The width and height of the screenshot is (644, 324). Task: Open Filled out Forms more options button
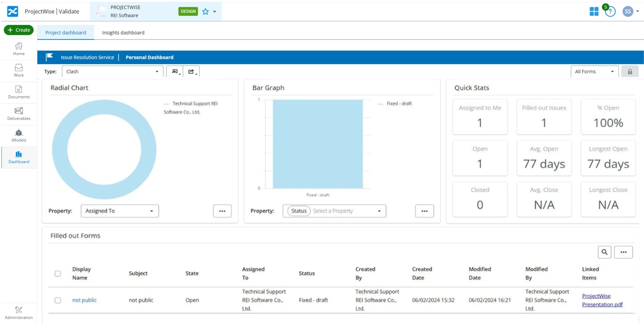[x=623, y=252]
